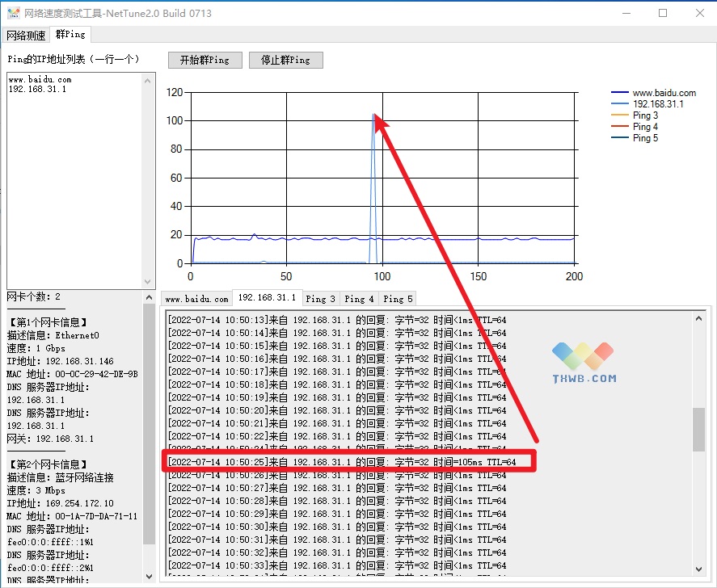This screenshot has height=588, width=717.
Task: Click the down arrow of the network card panel scrollbar
Action: pyautogui.click(x=149, y=576)
